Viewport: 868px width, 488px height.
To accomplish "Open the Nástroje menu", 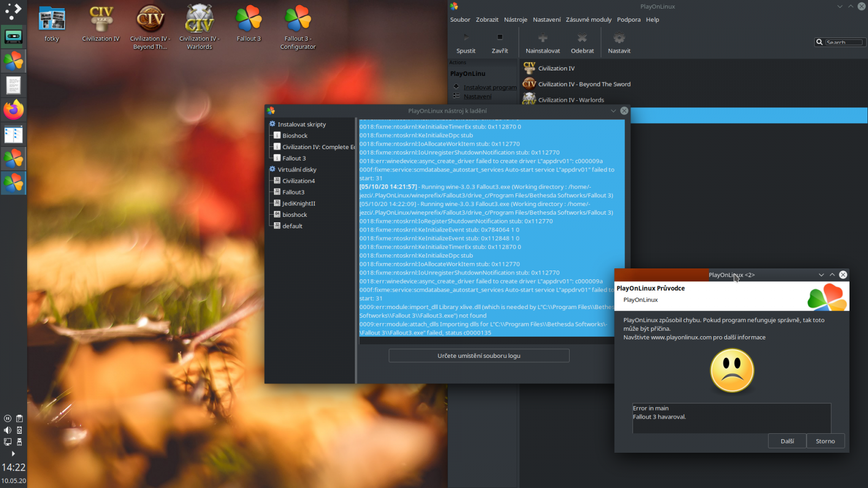I will [515, 20].
